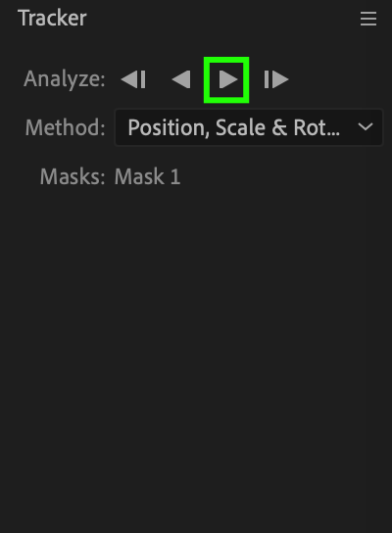Analyze one frame forward
Screen dimensions: 392x533
click(276, 80)
